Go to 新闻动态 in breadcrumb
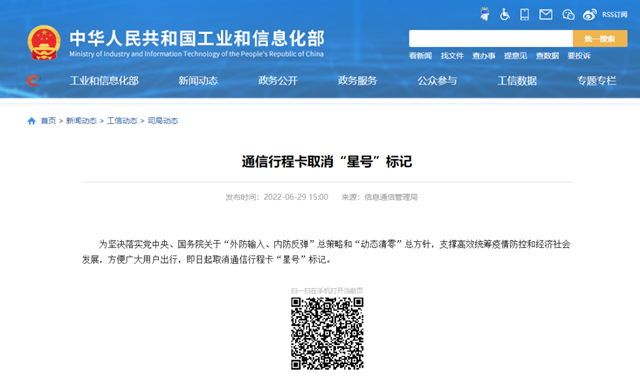This screenshot has width=640, height=386. 81,121
